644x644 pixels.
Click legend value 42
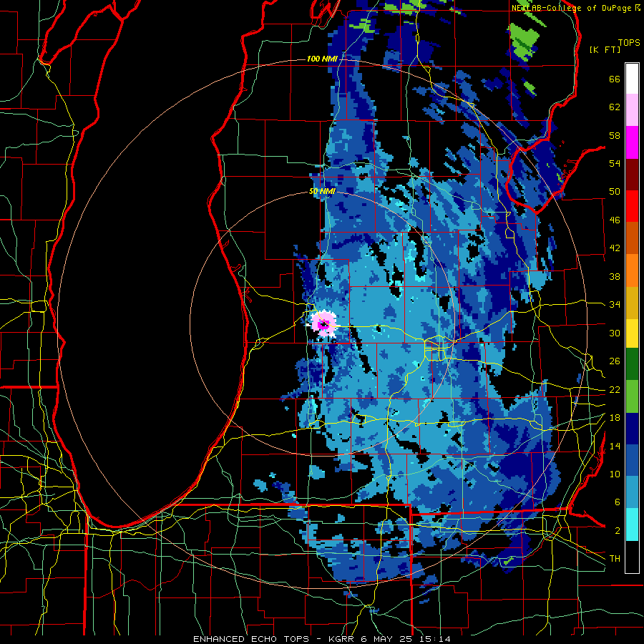point(615,248)
